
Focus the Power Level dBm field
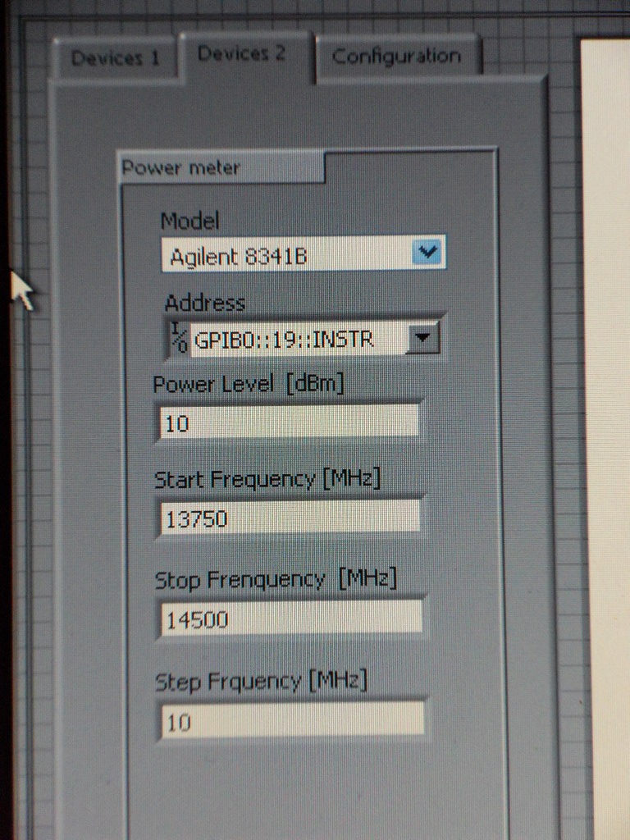[x=290, y=422]
